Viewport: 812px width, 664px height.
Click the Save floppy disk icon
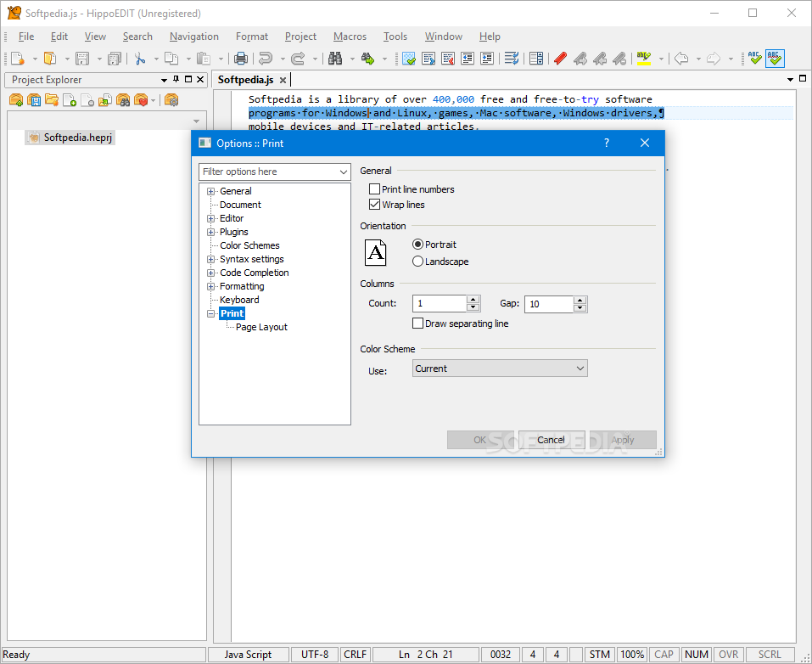tap(81, 59)
